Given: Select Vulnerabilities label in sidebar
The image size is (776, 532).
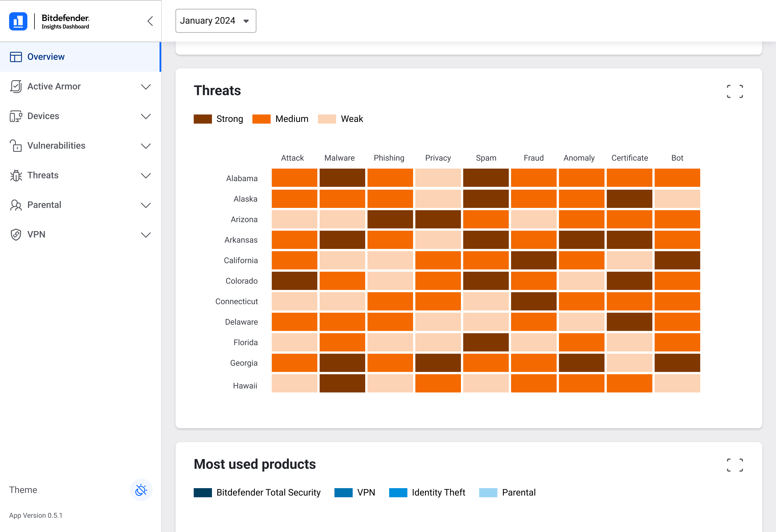Looking at the screenshot, I should click(56, 145).
